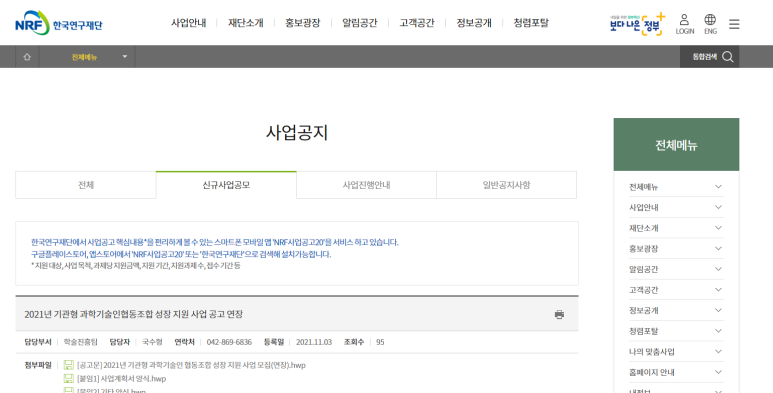Expand 홈페이지 안내 in sidebar
773x393 pixels.
point(676,373)
